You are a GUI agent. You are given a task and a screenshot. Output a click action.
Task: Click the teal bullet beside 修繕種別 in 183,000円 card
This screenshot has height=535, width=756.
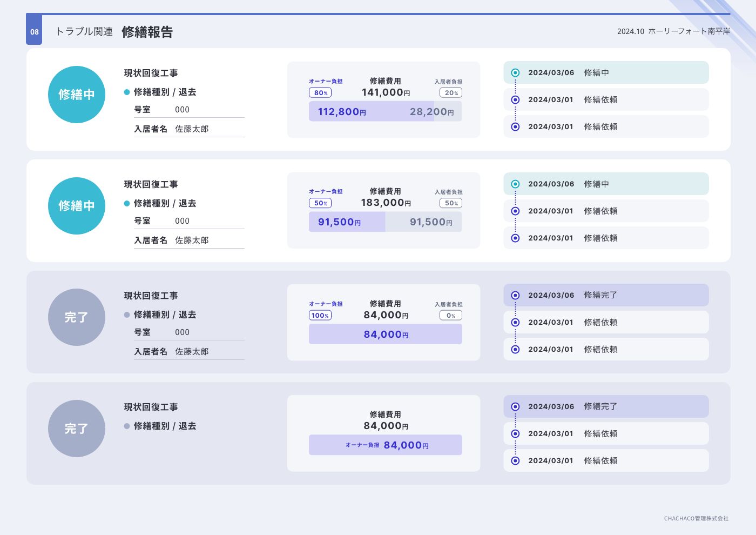[127, 204]
